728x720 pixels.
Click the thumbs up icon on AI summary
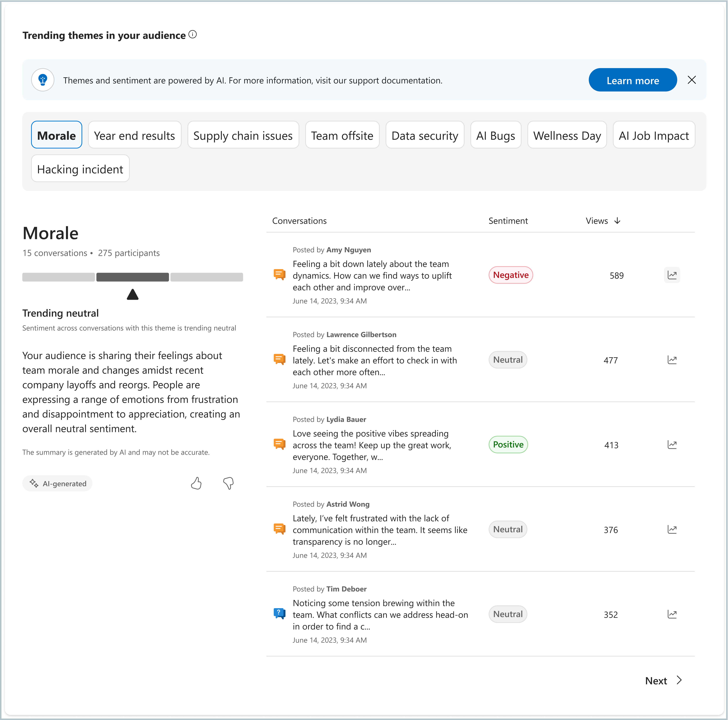[x=196, y=483]
